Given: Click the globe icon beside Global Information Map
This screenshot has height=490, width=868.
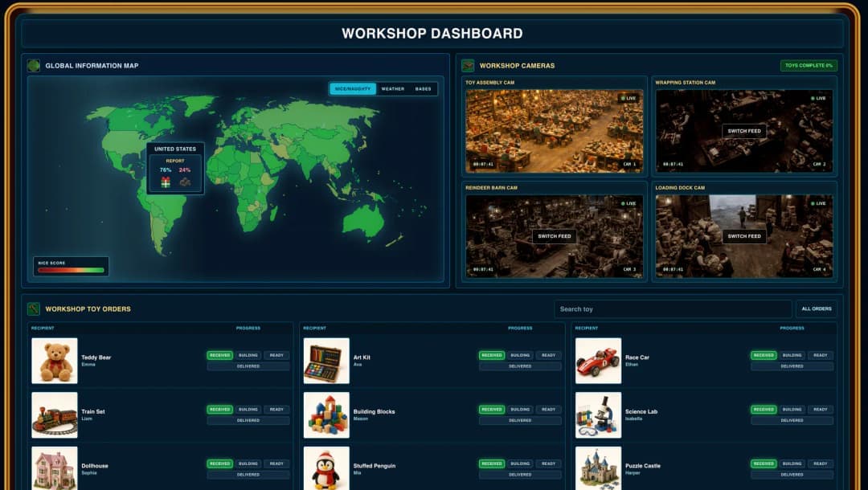Looking at the screenshot, I should (34, 66).
